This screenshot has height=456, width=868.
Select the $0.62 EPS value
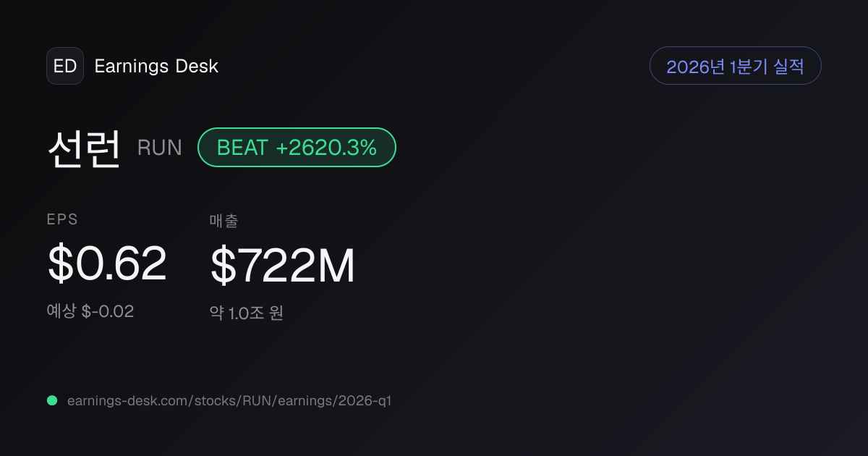tap(107, 263)
